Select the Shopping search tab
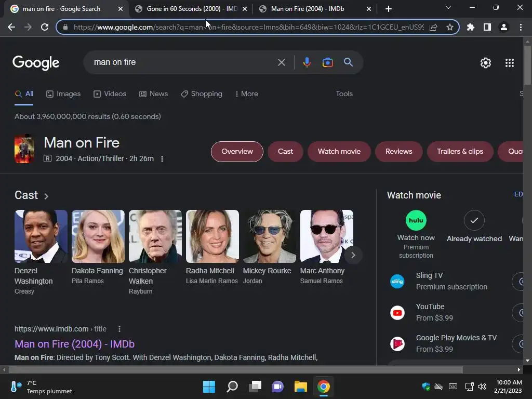Viewport: 532px width, 399px height. [202, 94]
